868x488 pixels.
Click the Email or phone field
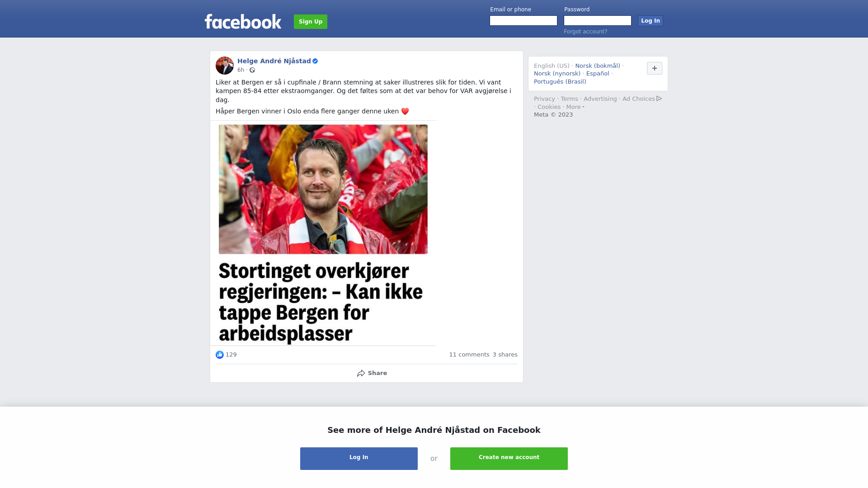pyautogui.click(x=524, y=21)
